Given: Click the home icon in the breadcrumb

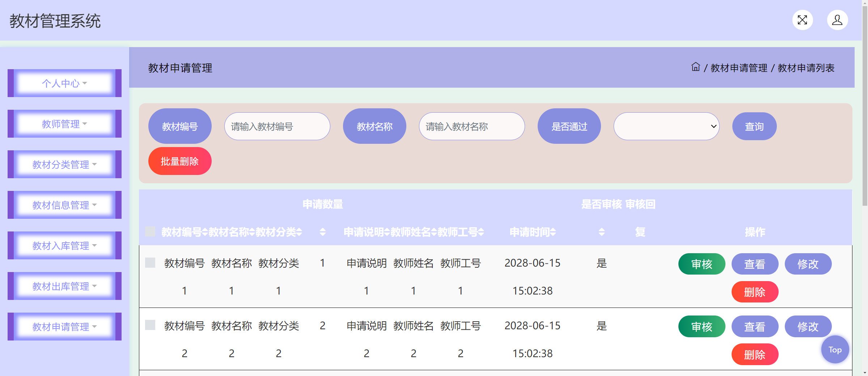Looking at the screenshot, I should (x=696, y=67).
